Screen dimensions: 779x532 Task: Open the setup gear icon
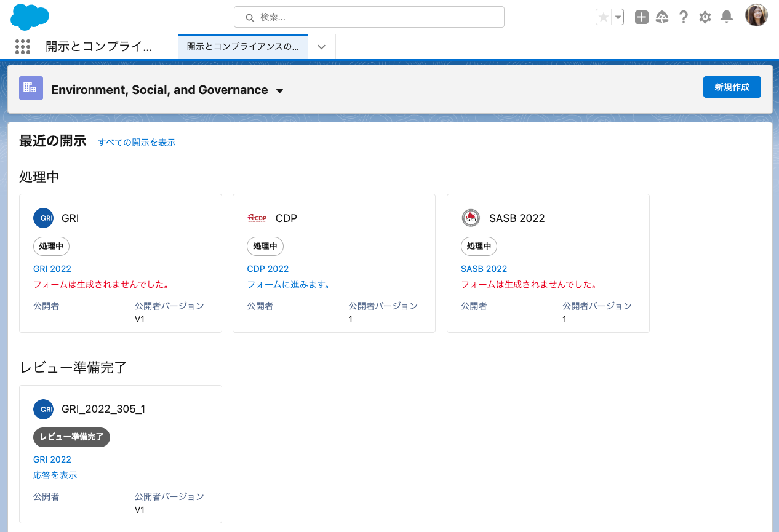(705, 17)
